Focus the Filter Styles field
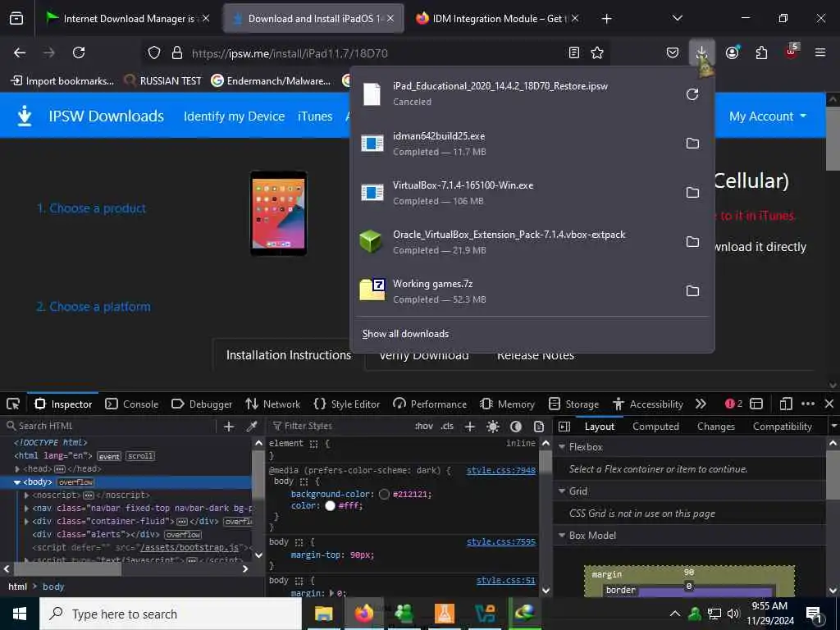 click(340, 427)
